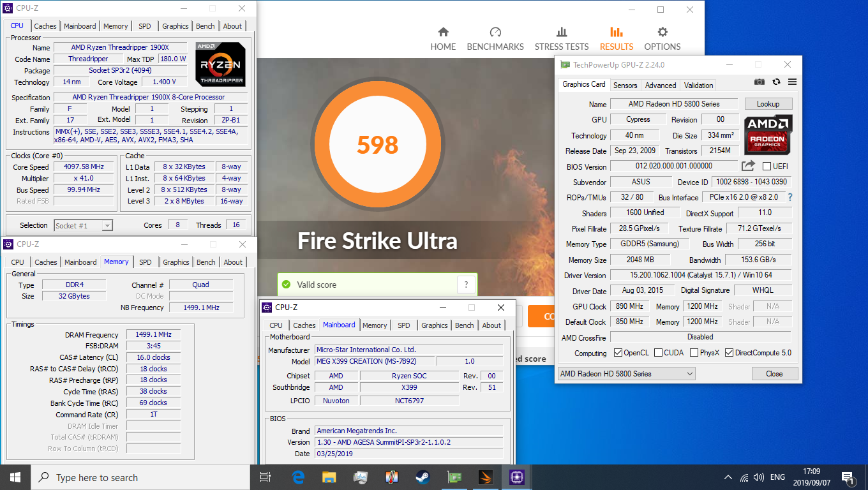Screen dimensions: 868x490
Task: Click the monitor graph app taskbar icon
Action: click(x=361, y=477)
